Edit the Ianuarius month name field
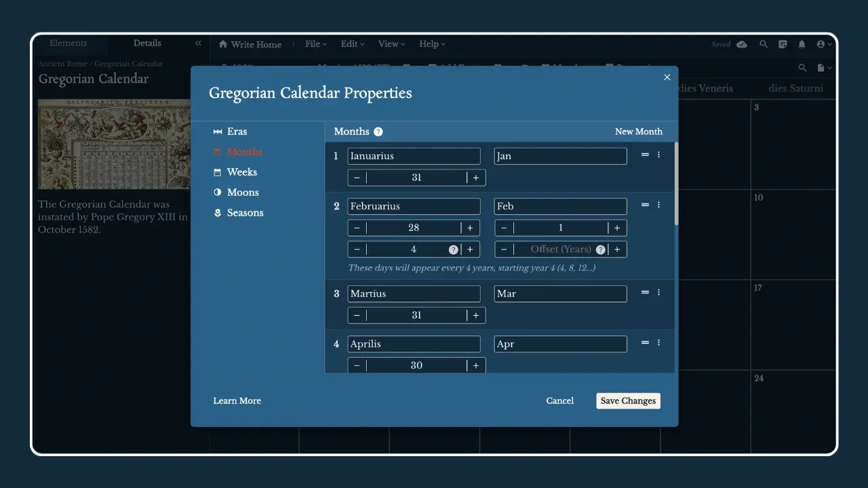 click(x=414, y=156)
